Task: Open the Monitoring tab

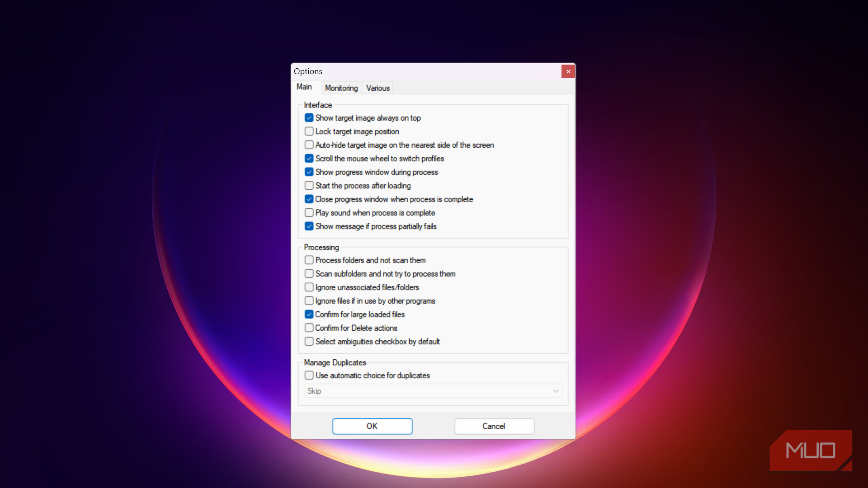Action: coord(341,88)
